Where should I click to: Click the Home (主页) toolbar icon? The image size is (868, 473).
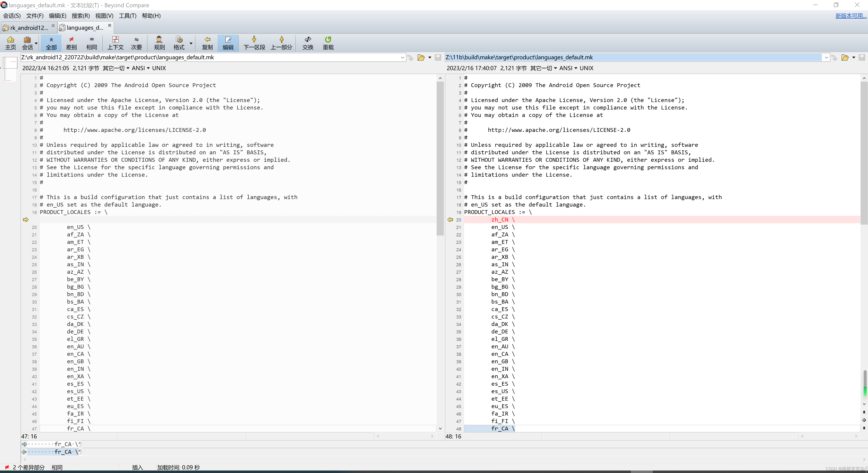tap(10, 43)
